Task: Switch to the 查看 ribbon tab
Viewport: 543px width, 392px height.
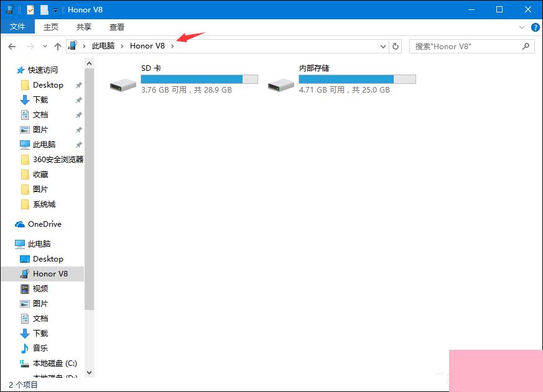Action: pos(117,27)
